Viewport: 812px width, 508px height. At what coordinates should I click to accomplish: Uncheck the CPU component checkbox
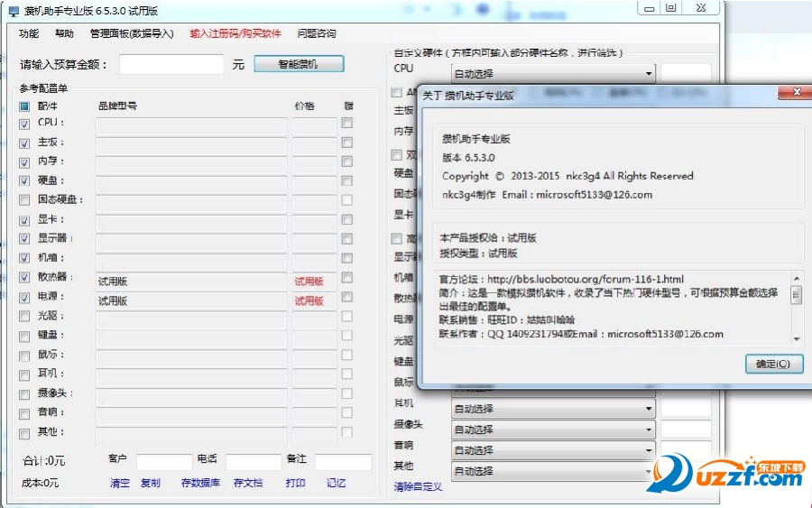24,124
